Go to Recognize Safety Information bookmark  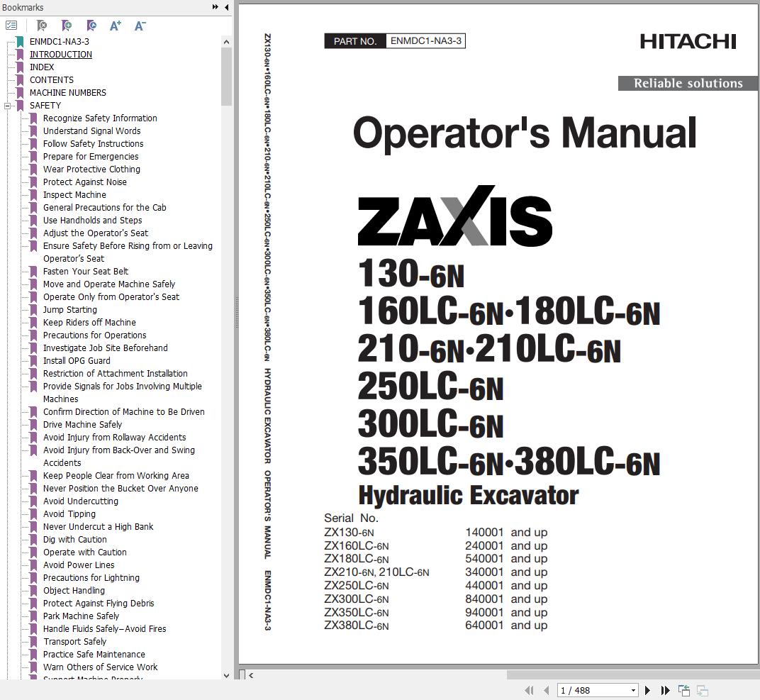[100, 118]
